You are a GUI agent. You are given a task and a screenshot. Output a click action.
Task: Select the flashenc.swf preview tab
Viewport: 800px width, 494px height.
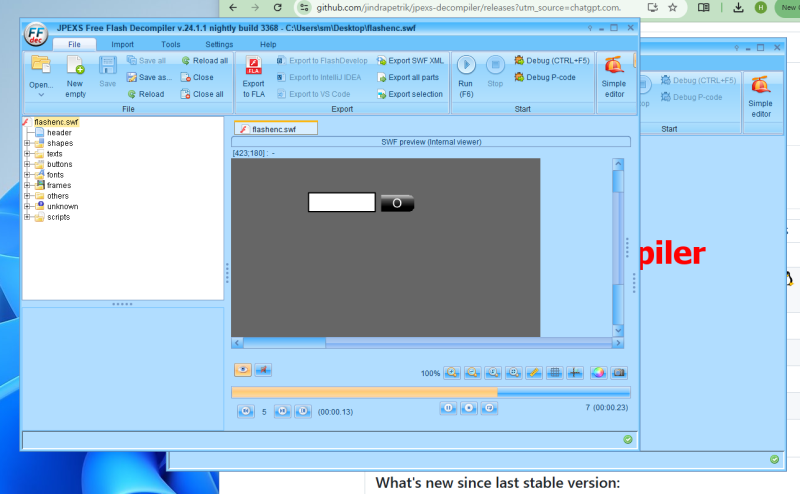click(x=276, y=129)
